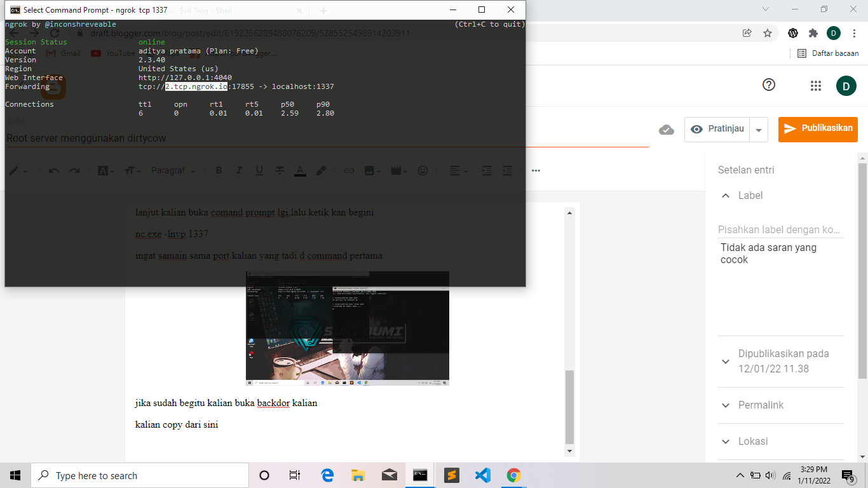Click the cloud saved status icon
This screenshot has width=868, height=488.
[x=666, y=130]
